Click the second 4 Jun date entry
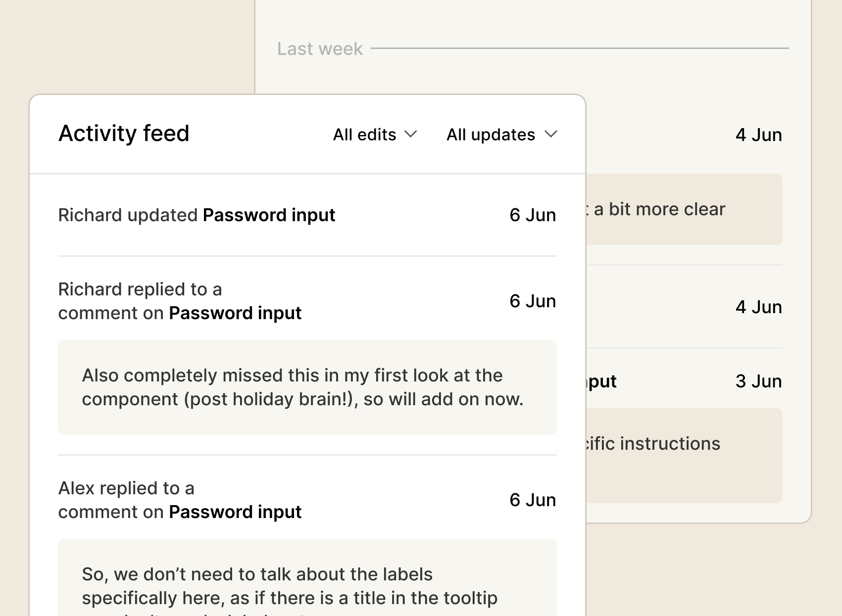 click(x=758, y=307)
